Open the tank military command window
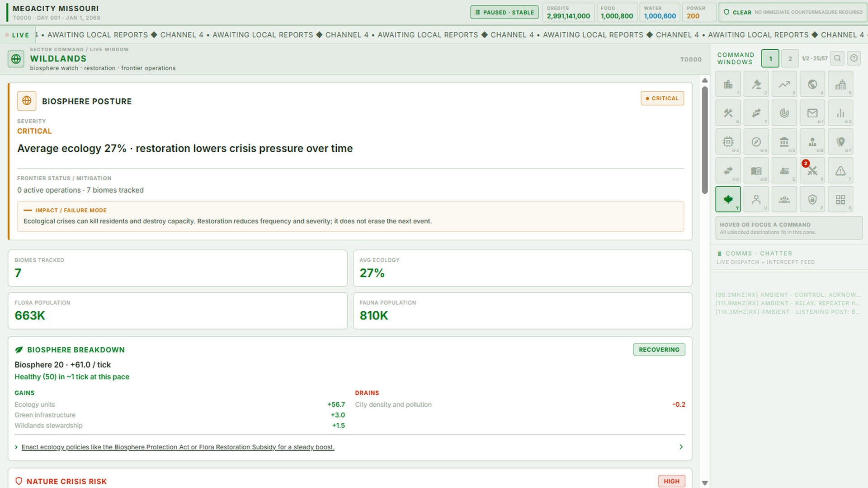This screenshot has width=868, height=488. click(x=784, y=171)
